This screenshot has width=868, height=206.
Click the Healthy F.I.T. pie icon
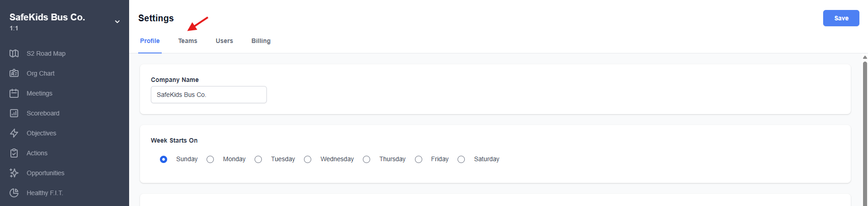[x=14, y=193]
